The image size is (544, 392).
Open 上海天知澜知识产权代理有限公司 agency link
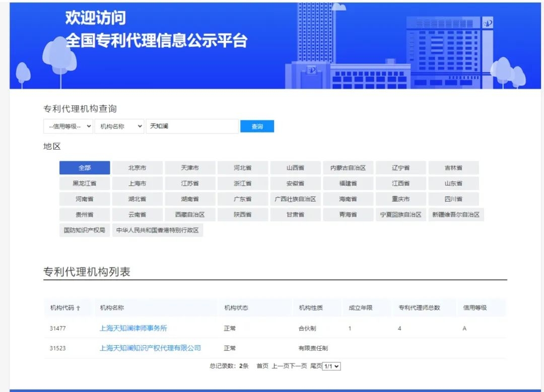pos(150,348)
